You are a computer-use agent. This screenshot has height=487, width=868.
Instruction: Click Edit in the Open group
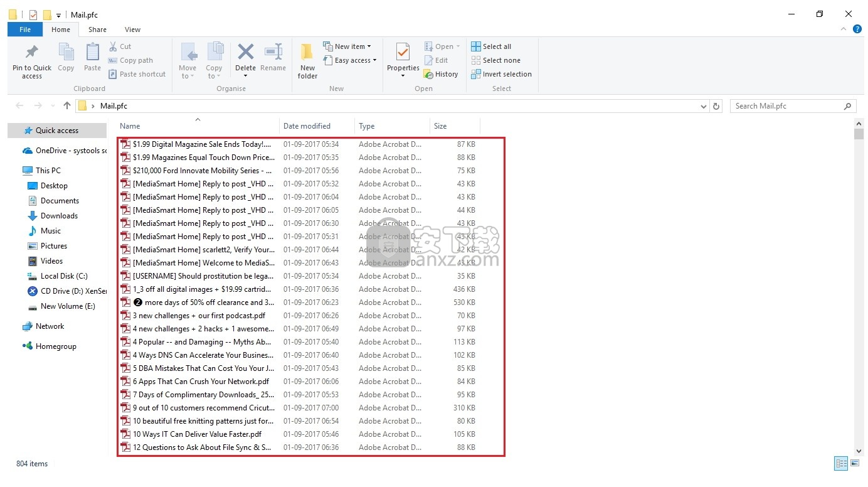[x=436, y=60]
